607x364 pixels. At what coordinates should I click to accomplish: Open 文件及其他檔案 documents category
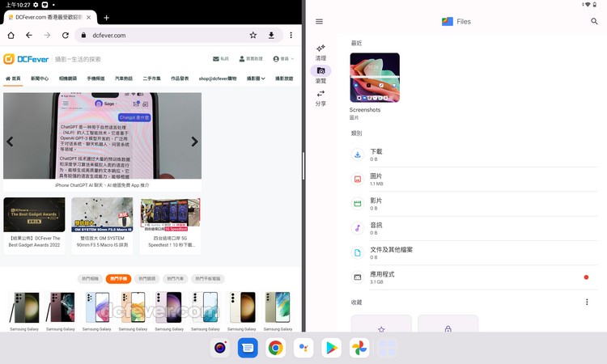[x=473, y=252]
